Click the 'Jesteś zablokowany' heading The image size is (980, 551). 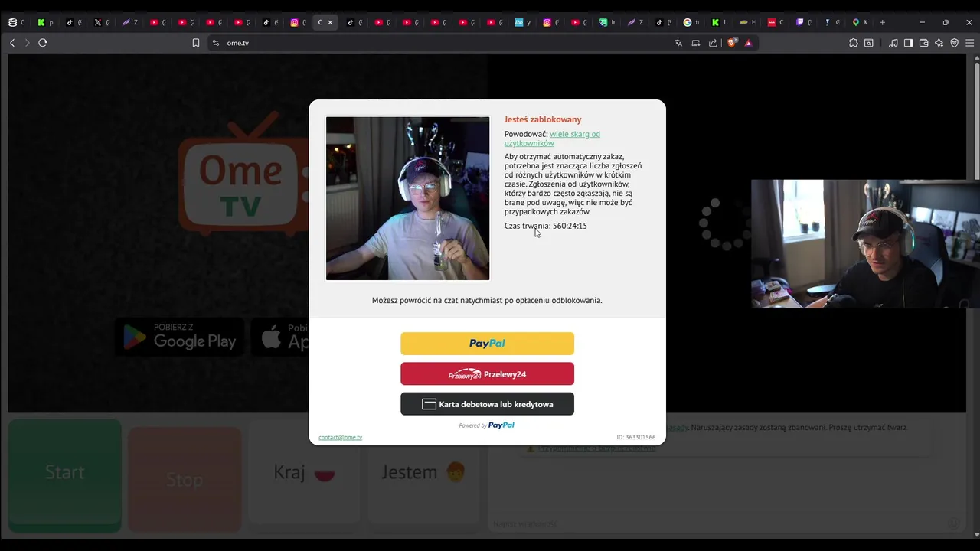click(x=543, y=119)
